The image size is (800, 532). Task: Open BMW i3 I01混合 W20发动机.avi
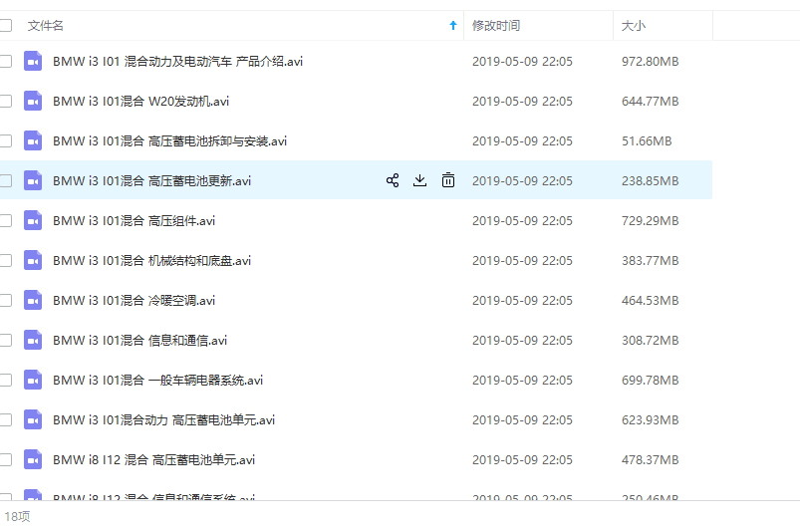pos(140,101)
